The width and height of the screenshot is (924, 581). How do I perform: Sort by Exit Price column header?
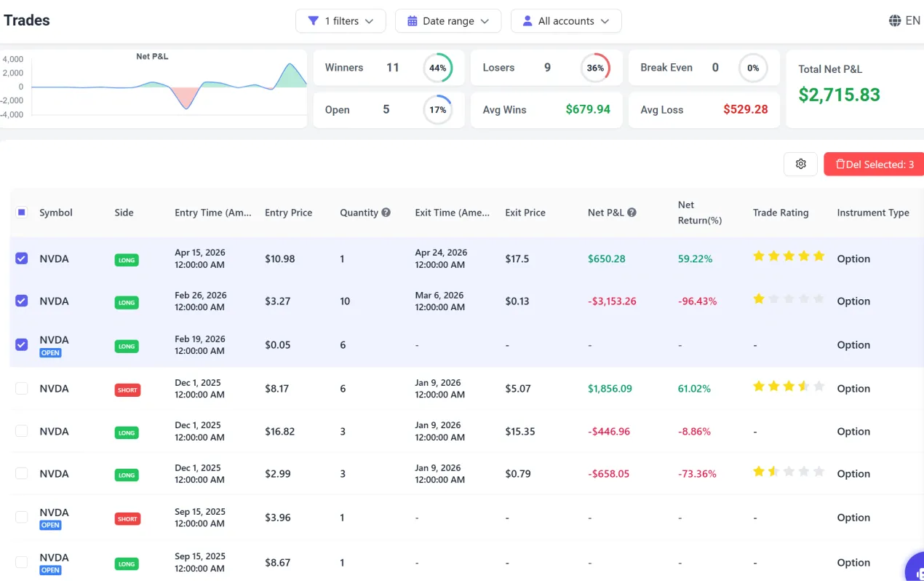pyautogui.click(x=525, y=213)
